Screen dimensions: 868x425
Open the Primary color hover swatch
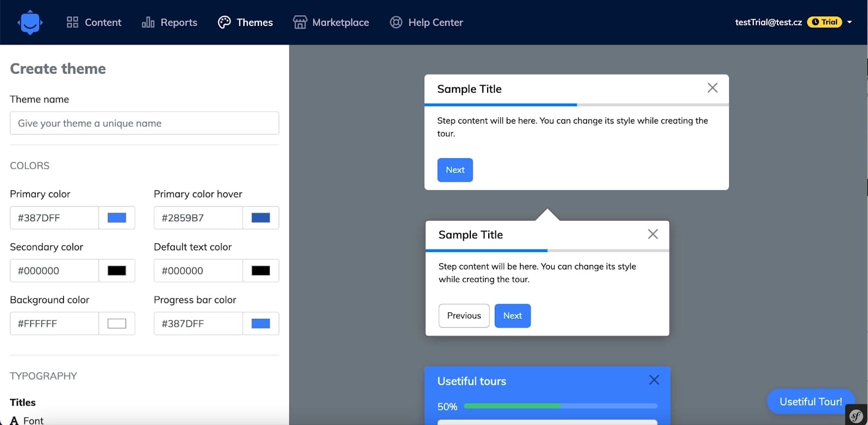(261, 218)
